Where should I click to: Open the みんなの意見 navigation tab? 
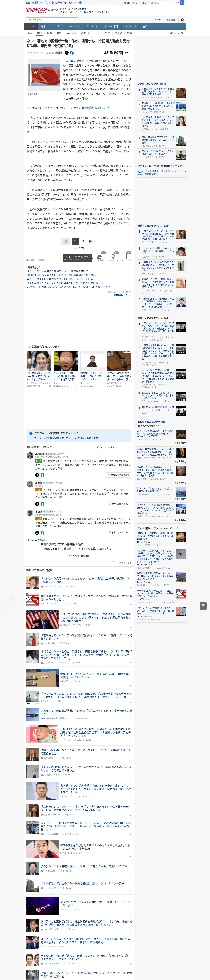coord(111,27)
